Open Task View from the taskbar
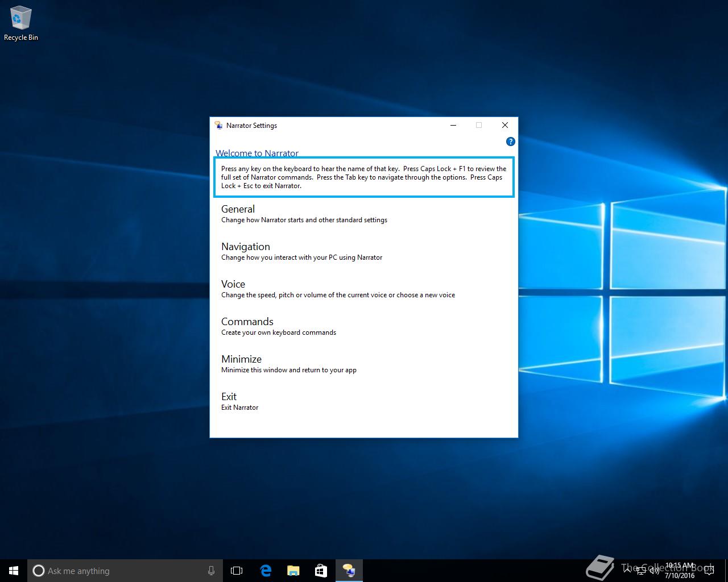The height and width of the screenshot is (582, 728). (237, 571)
